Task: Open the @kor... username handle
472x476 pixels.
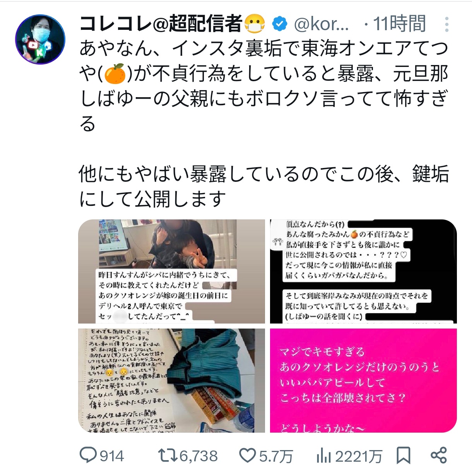Action: [322, 24]
